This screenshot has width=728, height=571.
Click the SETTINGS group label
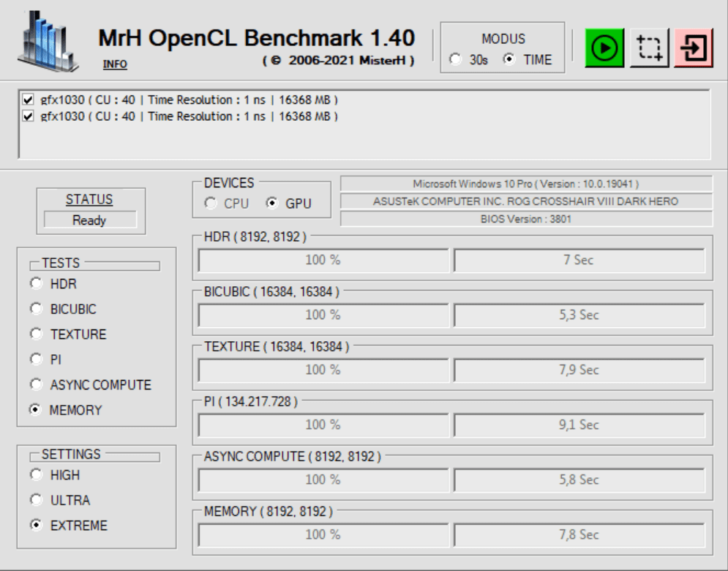(x=71, y=454)
